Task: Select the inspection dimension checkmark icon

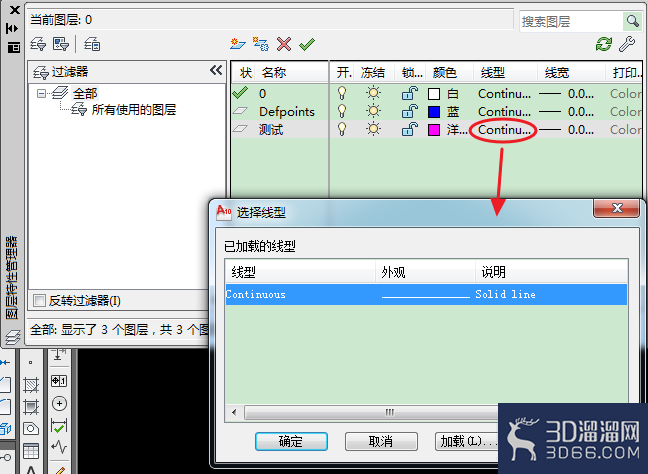Action: point(59,426)
